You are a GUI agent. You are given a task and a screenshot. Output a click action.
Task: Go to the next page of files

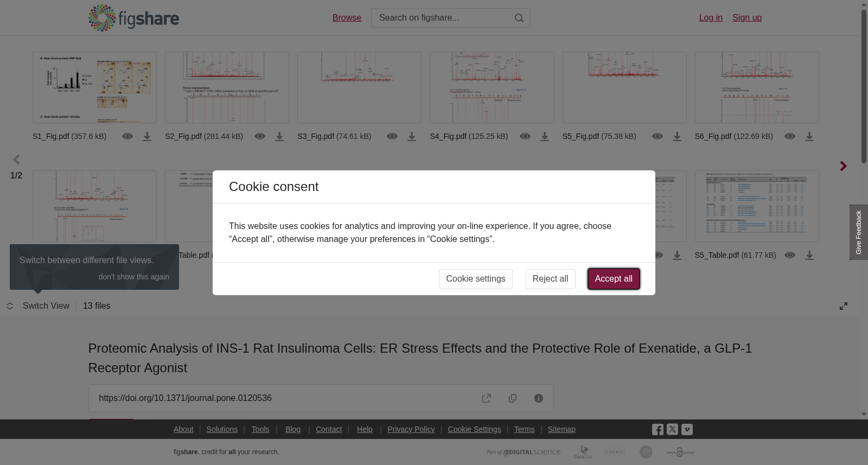843,166
